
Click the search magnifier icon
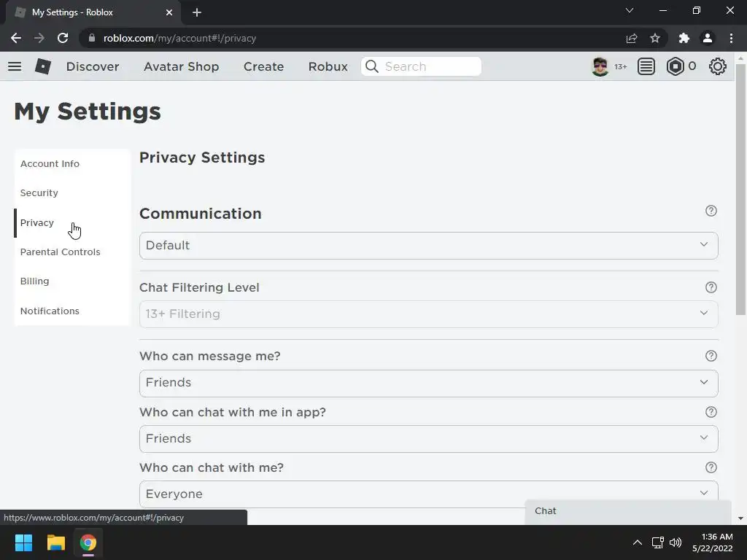[372, 66]
